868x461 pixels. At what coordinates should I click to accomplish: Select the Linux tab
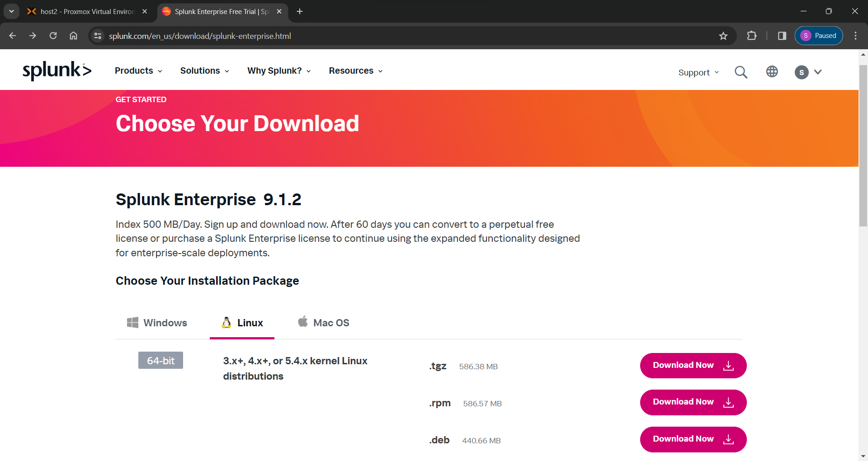(242, 323)
